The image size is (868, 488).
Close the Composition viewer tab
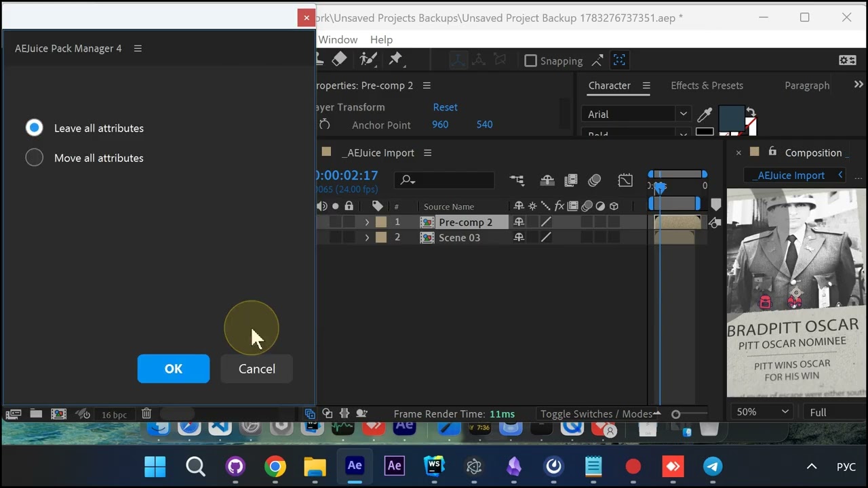[738, 152]
